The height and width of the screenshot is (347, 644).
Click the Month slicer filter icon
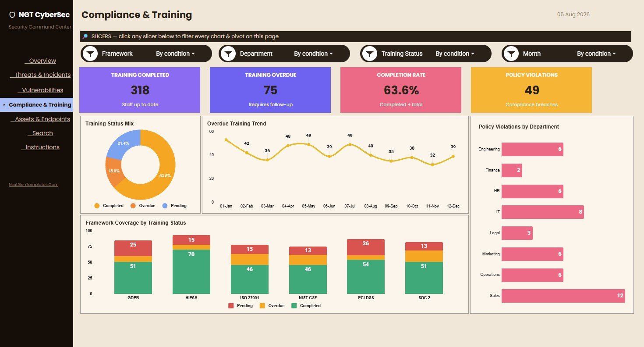click(511, 54)
